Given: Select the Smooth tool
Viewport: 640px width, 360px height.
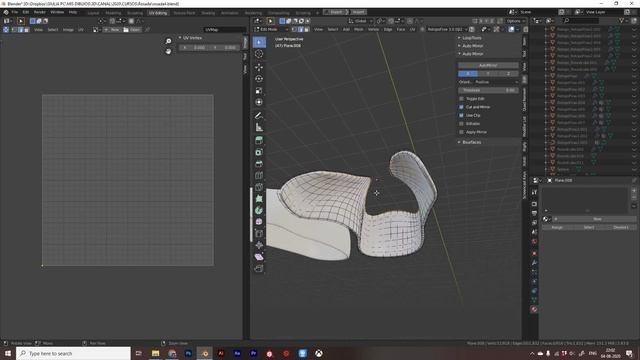Looking at the screenshot, I should tap(259, 222).
